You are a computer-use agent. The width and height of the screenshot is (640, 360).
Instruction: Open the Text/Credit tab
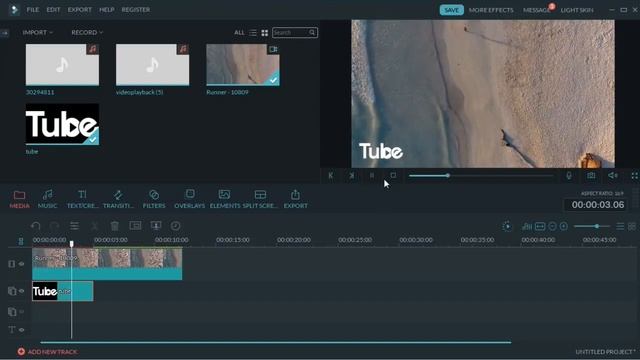(x=82, y=199)
